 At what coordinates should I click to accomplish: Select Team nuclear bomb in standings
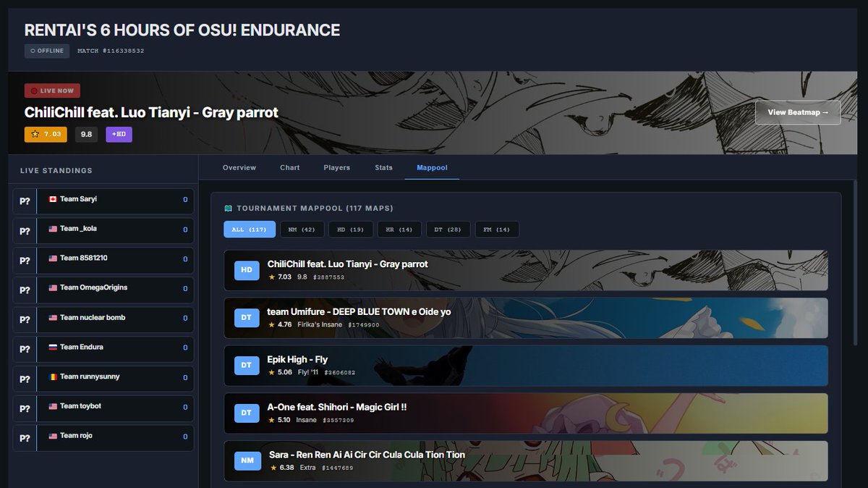pos(103,319)
